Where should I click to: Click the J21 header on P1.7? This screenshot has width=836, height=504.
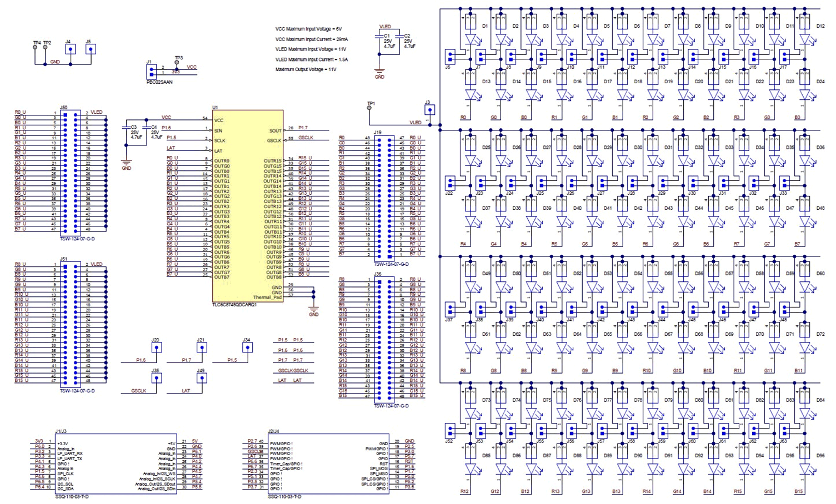coord(202,348)
